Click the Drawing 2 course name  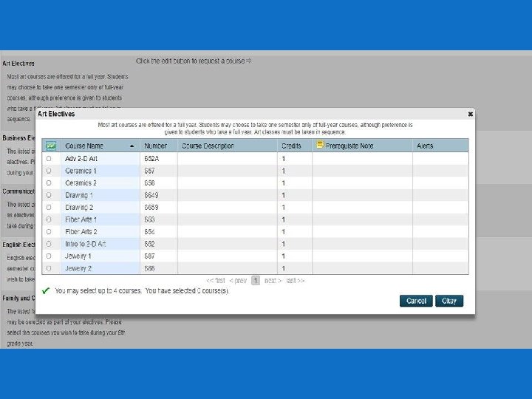(79, 208)
